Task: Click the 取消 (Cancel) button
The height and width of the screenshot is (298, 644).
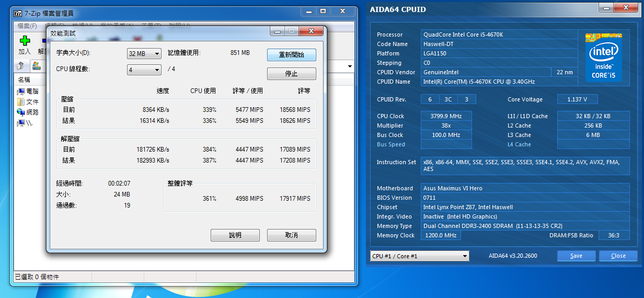Action: coord(292,235)
